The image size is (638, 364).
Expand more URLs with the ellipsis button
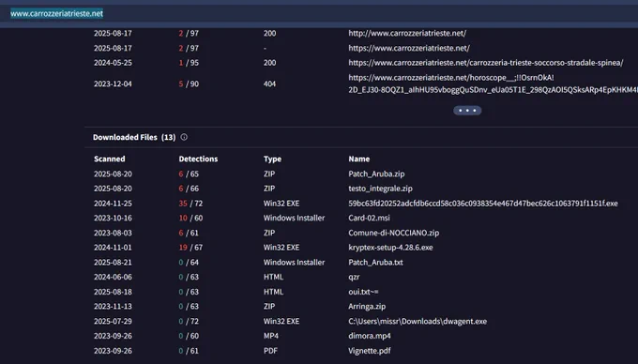[467, 111]
